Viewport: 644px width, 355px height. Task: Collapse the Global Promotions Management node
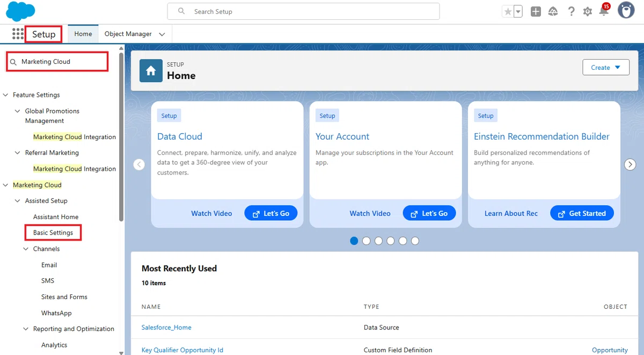coord(18,111)
